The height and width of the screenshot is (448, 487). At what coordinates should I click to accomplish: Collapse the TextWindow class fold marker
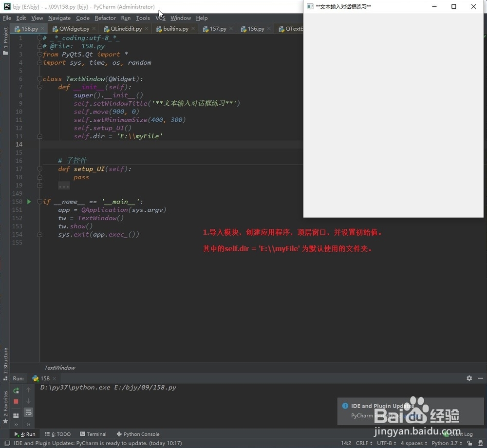click(39, 79)
